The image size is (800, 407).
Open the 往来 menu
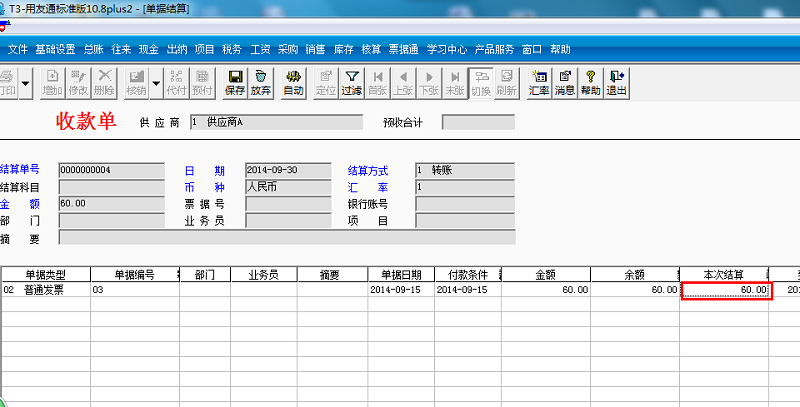point(121,49)
